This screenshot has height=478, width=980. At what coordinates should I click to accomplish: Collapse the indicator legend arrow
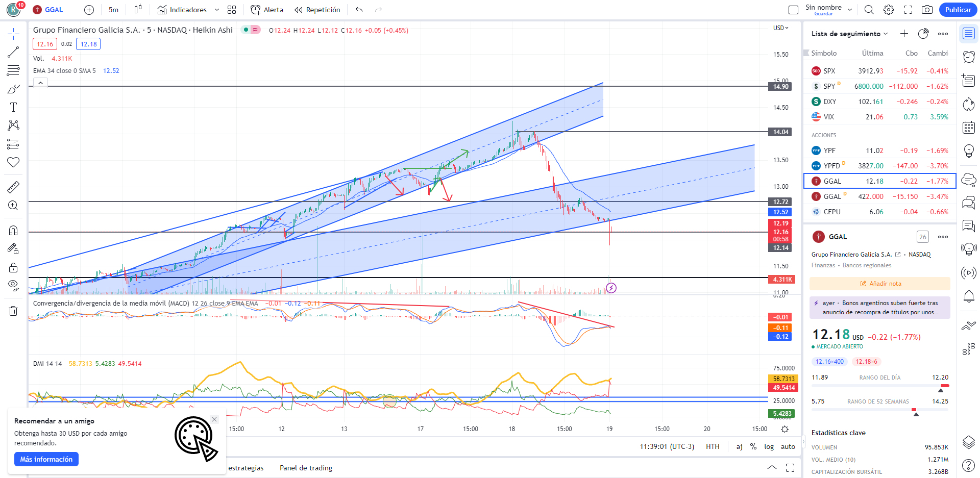coord(40,83)
